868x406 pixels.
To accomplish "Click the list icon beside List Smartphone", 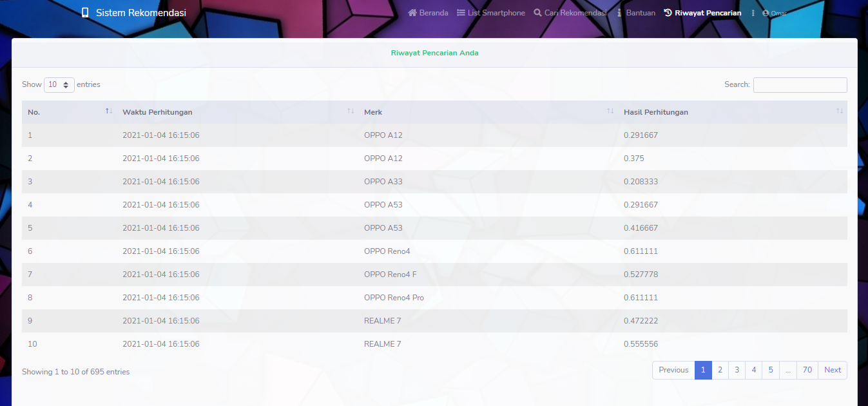I will pos(461,13).
